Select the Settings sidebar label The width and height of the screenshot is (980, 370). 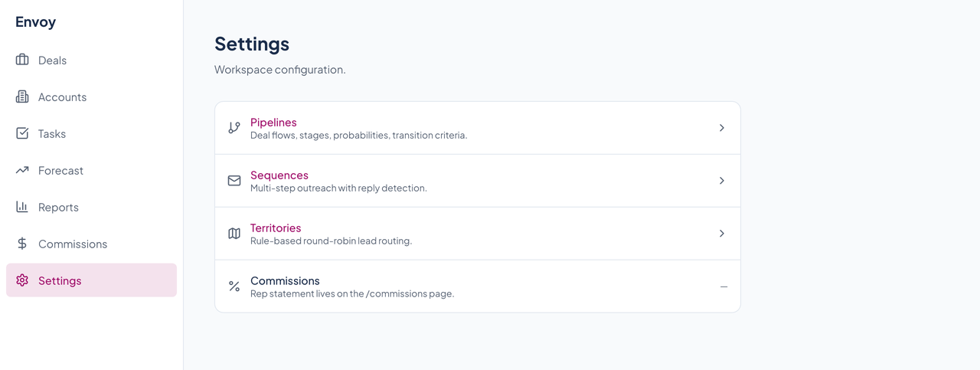coord(60,281)
